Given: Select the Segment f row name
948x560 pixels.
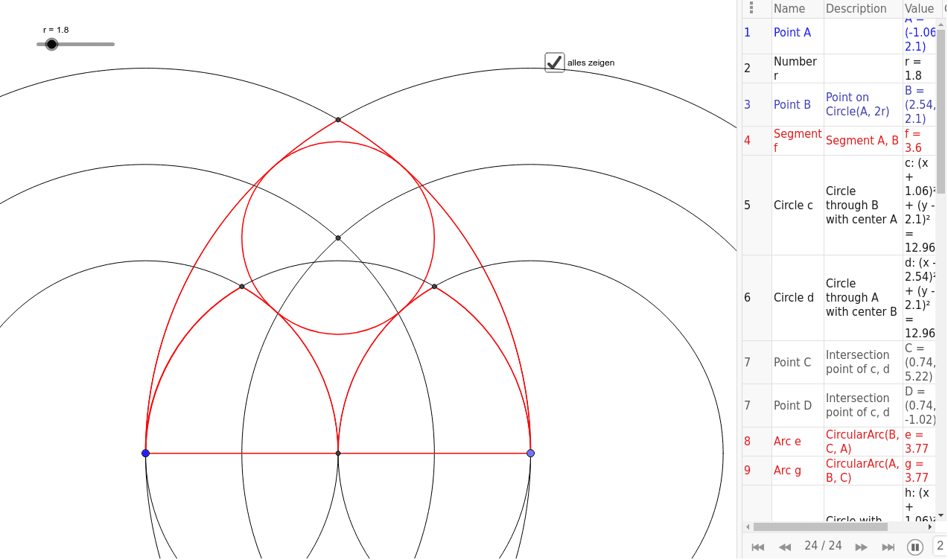Looking at the screenshot, I should [x=798, y=141].
